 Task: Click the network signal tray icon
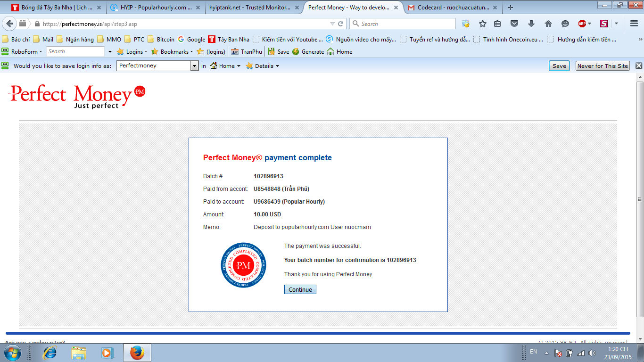point(581,353)
